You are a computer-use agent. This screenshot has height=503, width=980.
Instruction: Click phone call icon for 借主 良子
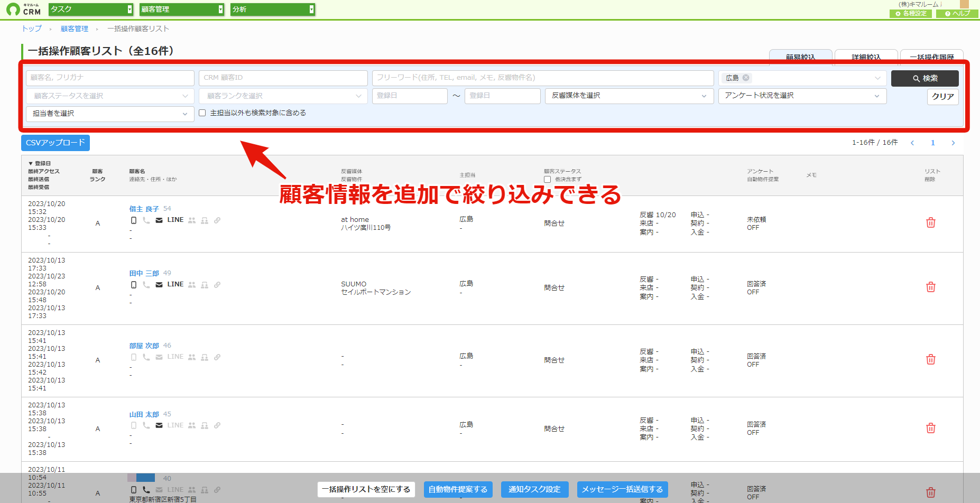pos(146,220)
